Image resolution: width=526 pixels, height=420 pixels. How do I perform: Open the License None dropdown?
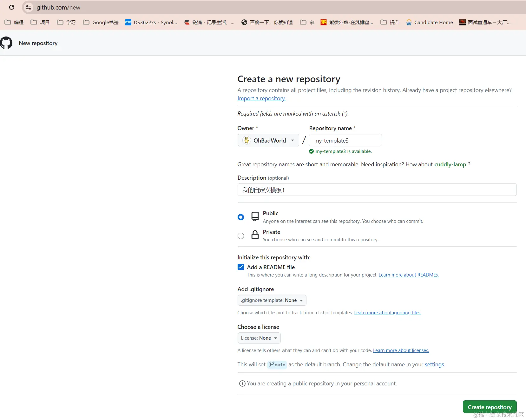click(x=259, y=338)
